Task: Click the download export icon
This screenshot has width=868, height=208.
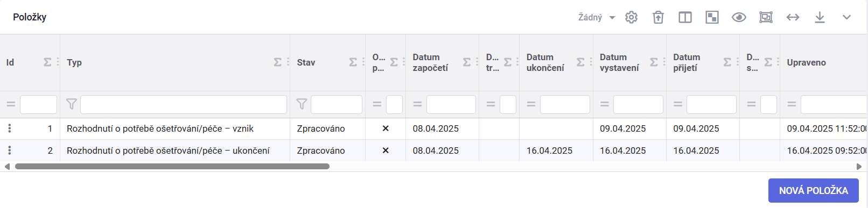Action: (820, 17)
